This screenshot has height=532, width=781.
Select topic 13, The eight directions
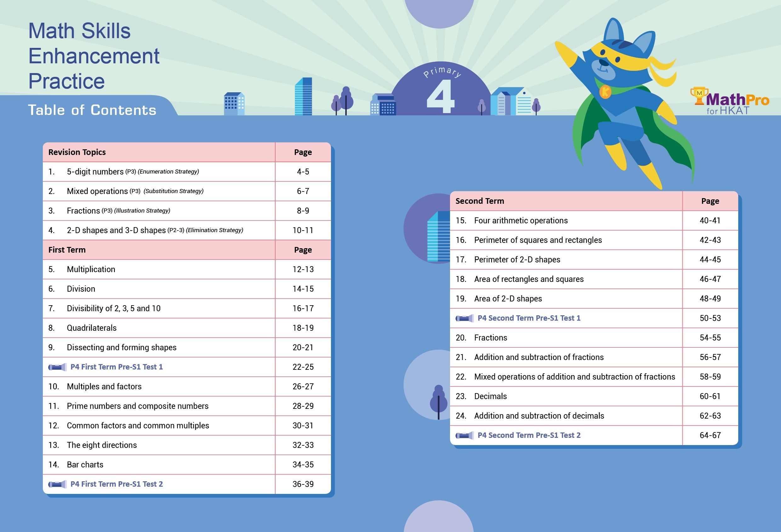coord(159,445)
